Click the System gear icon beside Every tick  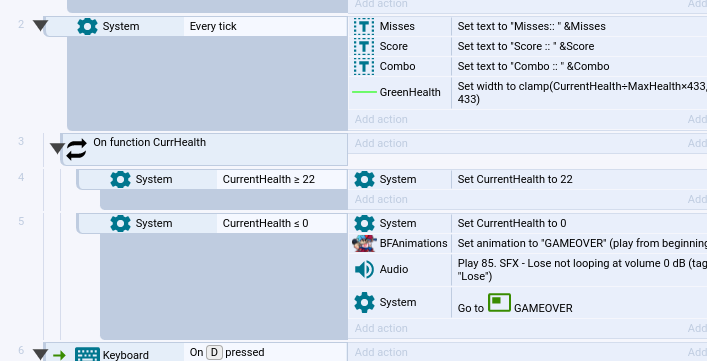pos(87,27)
